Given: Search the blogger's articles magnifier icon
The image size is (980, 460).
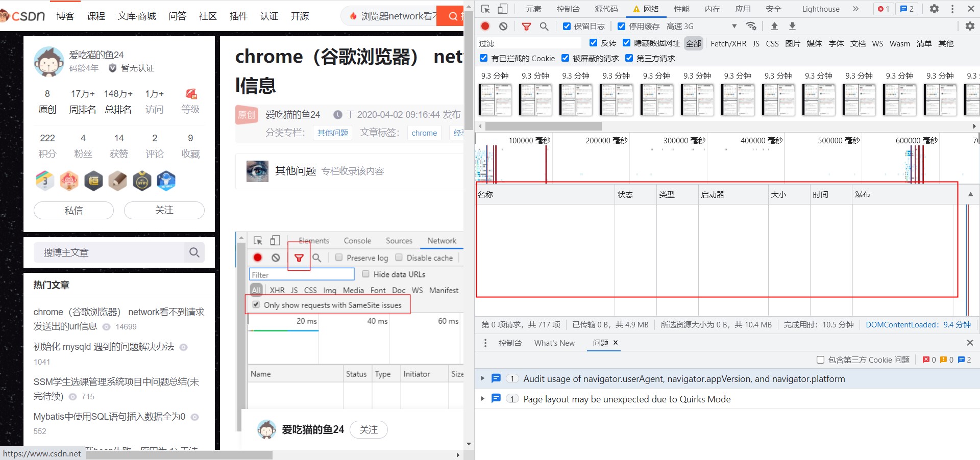Looking at the screenshot, I should point(194,252).
